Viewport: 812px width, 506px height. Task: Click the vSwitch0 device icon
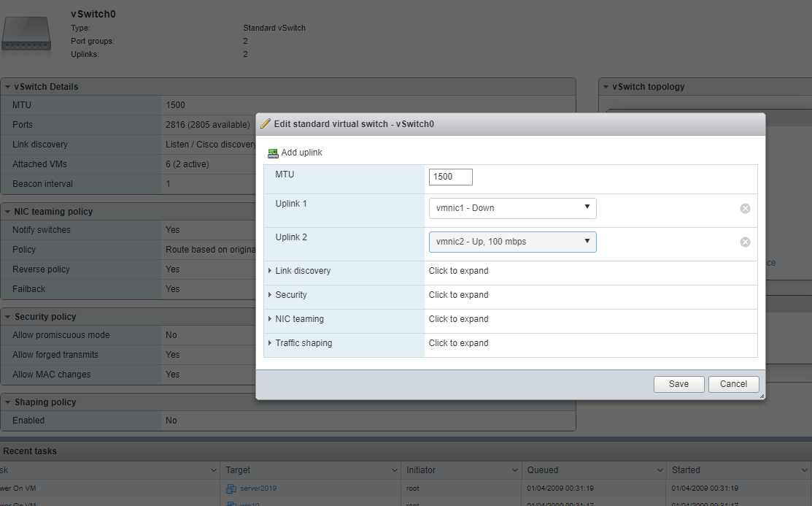[26, 33]
